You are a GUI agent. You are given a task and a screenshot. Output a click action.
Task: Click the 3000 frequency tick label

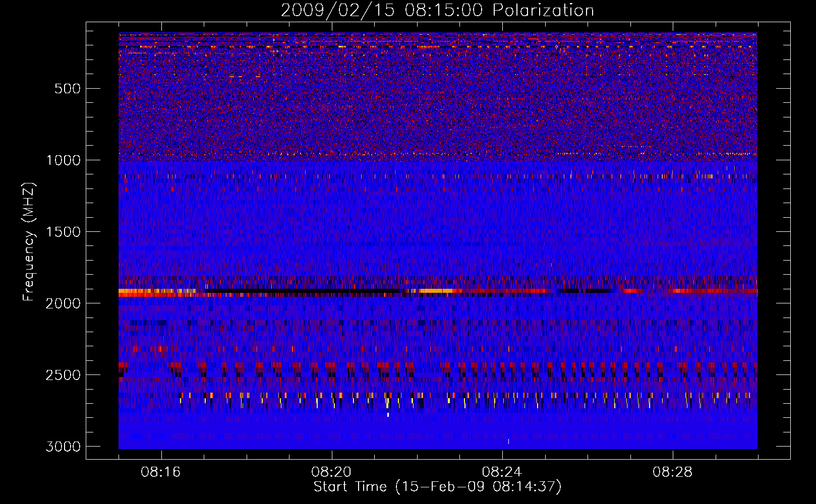click(63, 447)
